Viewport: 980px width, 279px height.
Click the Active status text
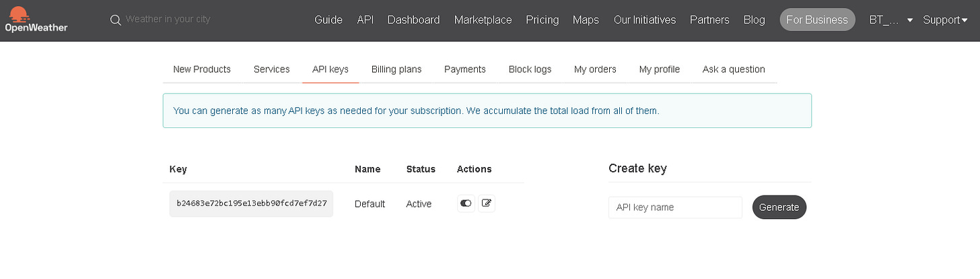(419, 204)
